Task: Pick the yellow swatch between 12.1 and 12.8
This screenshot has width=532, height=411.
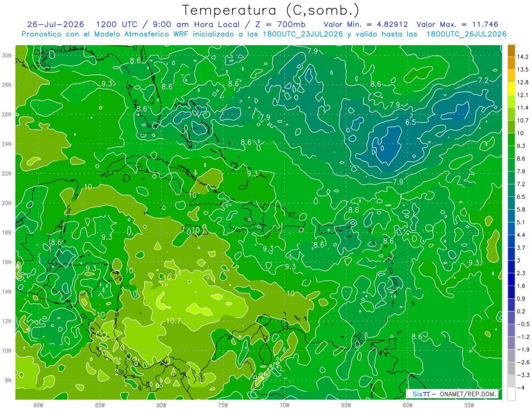Action: [x=512, y=89]
